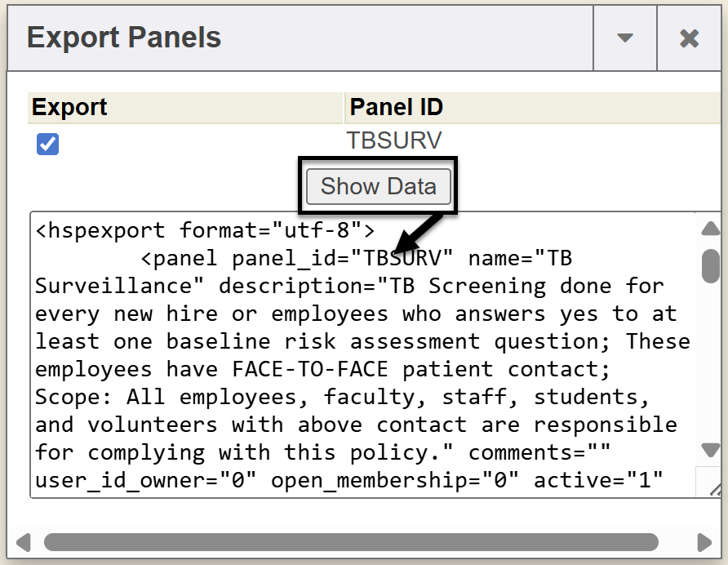Click the bottom horizontal scrollbar thumb

coord(351,542)
